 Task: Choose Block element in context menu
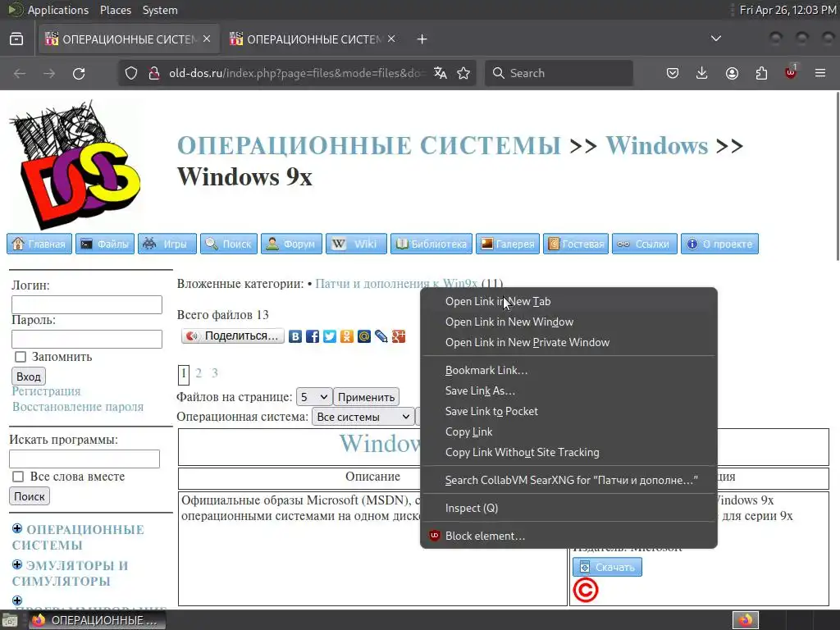point(569,536)
